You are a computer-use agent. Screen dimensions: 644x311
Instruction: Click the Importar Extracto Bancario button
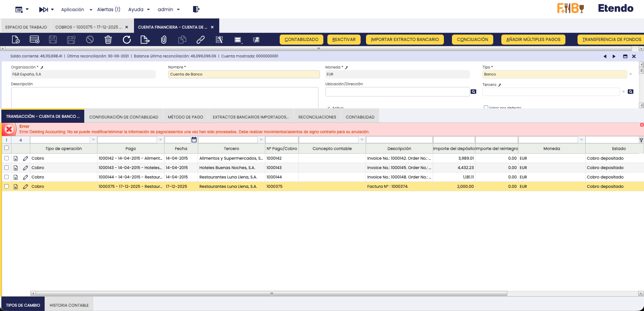(405, 40)
